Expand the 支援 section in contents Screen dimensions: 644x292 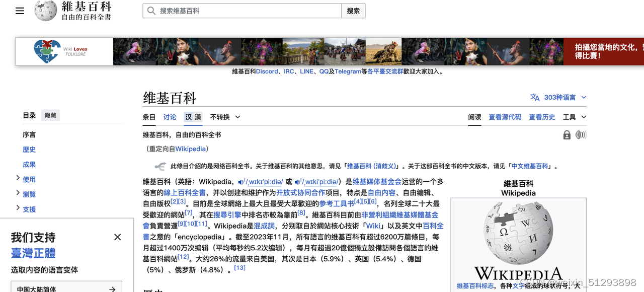click(18, 208)
